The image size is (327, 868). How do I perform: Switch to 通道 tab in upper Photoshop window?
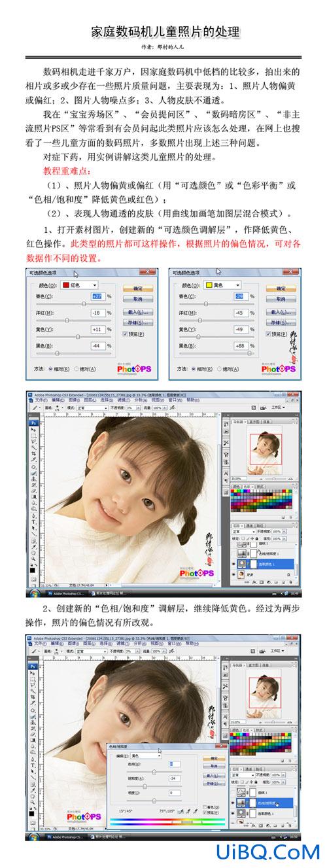(x=250, y=525)
